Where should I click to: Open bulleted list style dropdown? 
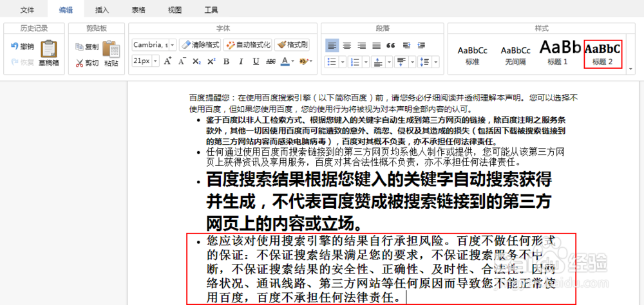click(342, 62)
